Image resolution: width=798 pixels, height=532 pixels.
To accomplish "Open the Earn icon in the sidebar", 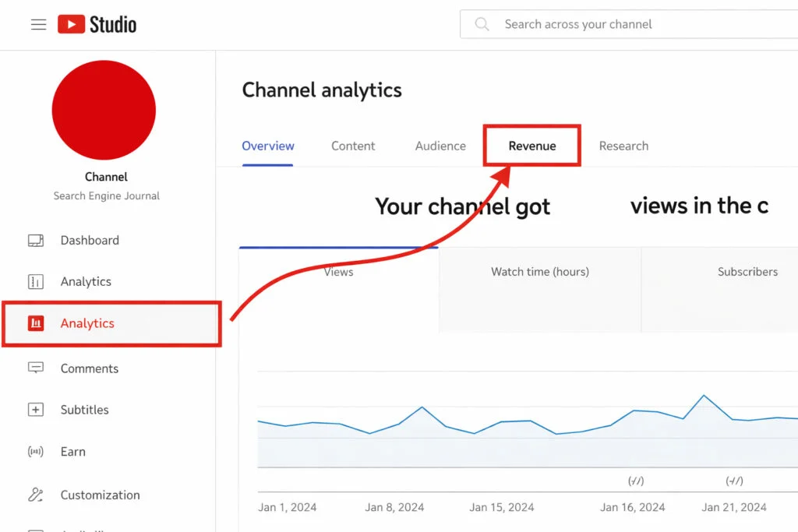I will pos(36,452).
